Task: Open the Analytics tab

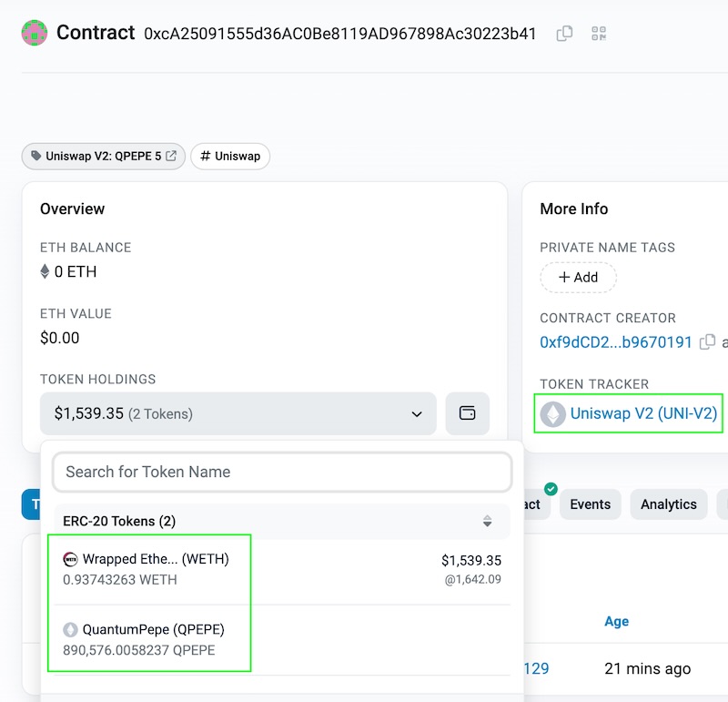Action: (x=668, y=504)
